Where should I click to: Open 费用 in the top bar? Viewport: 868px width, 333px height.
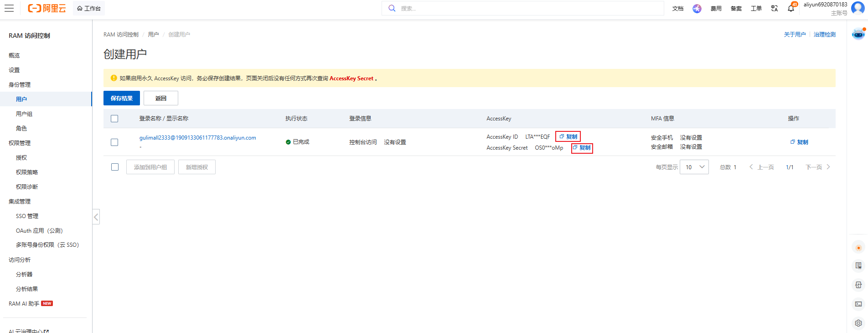pos(716,8)
